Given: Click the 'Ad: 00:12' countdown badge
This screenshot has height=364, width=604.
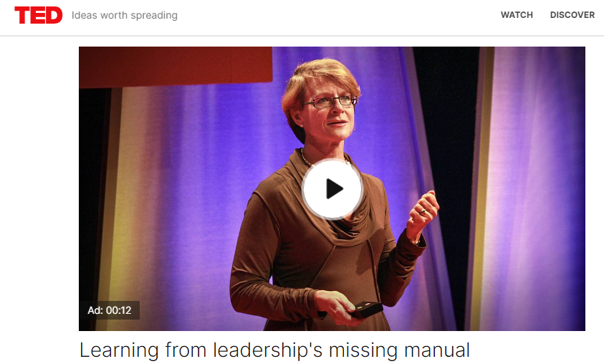Looking at the screenshot, I should [110, 310].
